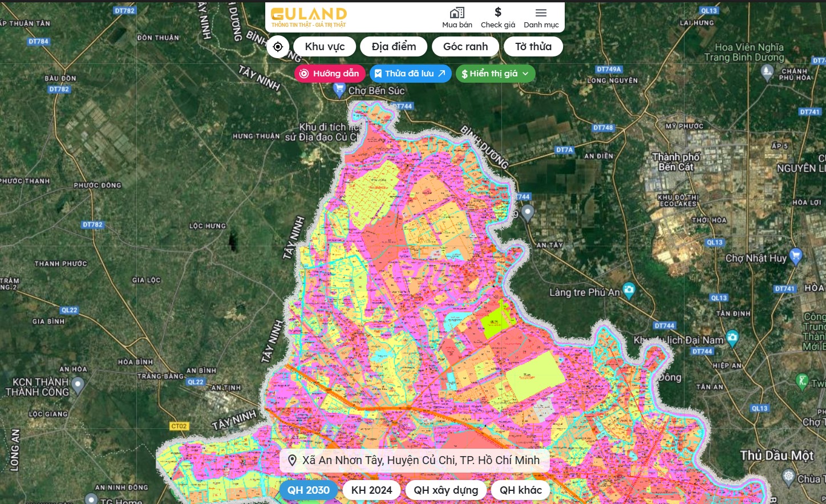The image size is (826, 504).
Task: Click the TC Home map pin
Action: point(91,499)
